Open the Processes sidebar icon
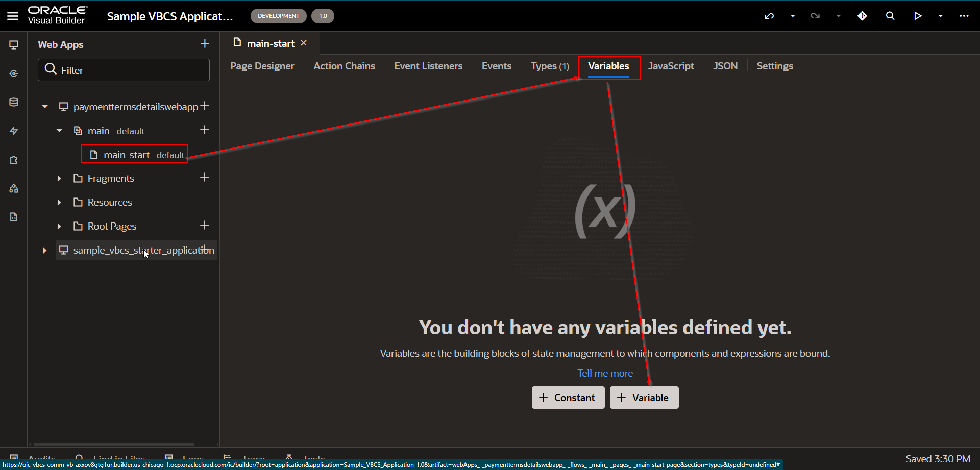Screen dimensions: 980x470 click(14, 188)
